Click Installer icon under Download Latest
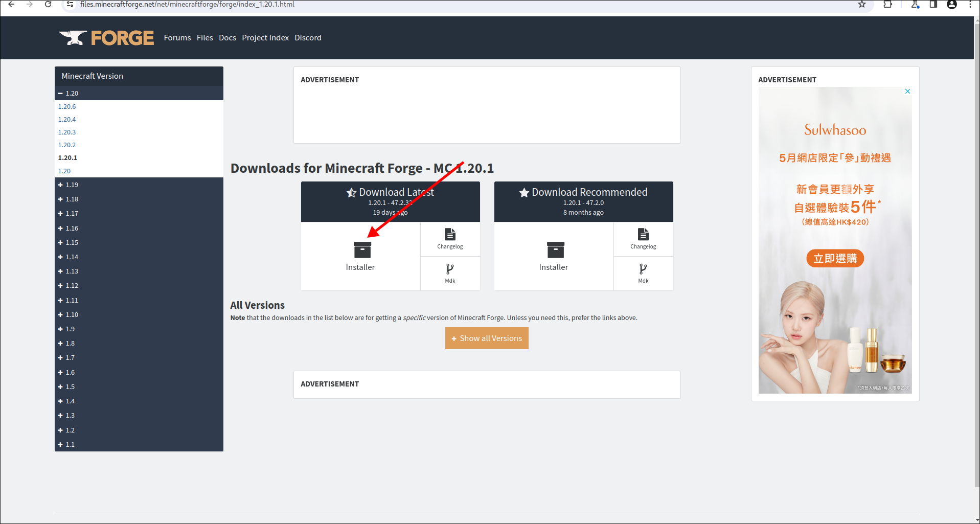The height and width of the screenshot is (524, 980). [362, 250]
